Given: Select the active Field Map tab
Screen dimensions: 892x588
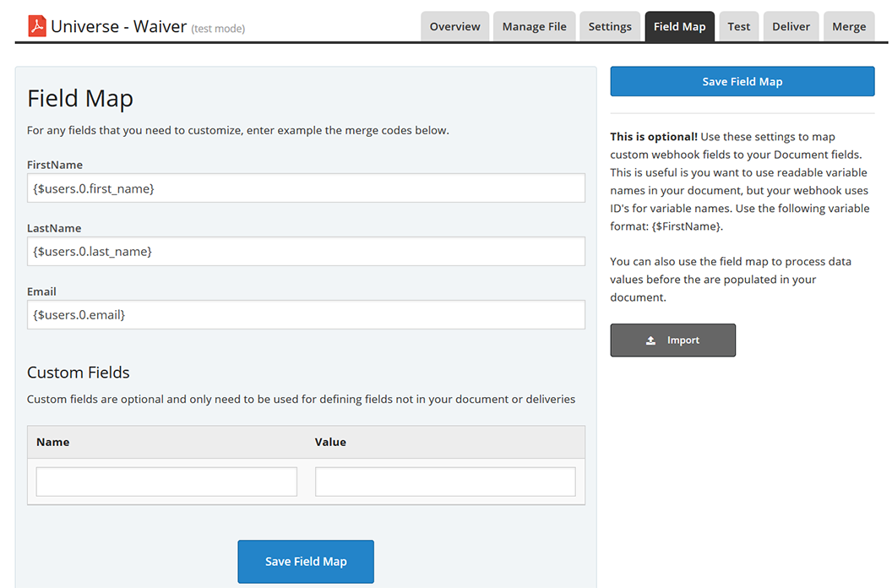Looking at the screenshot, I should (x=679, y=27).
